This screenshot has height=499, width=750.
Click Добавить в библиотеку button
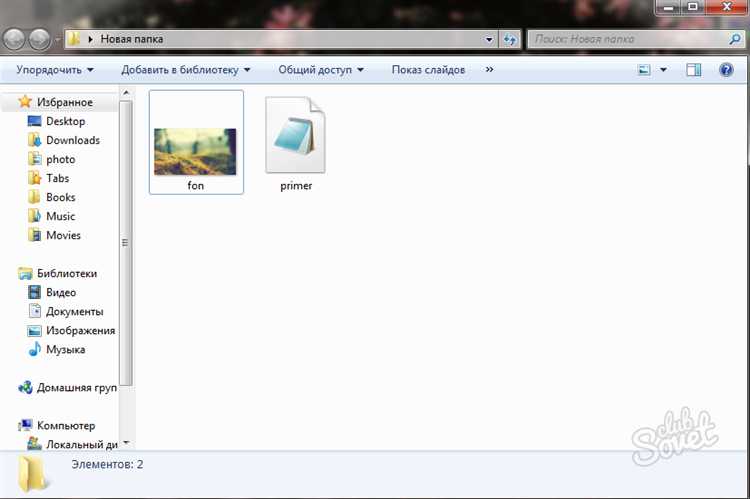(185, 70)
